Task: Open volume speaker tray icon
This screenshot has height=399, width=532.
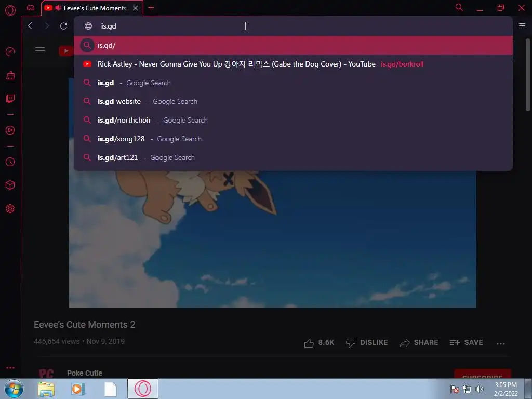Action: pos(479,389)
